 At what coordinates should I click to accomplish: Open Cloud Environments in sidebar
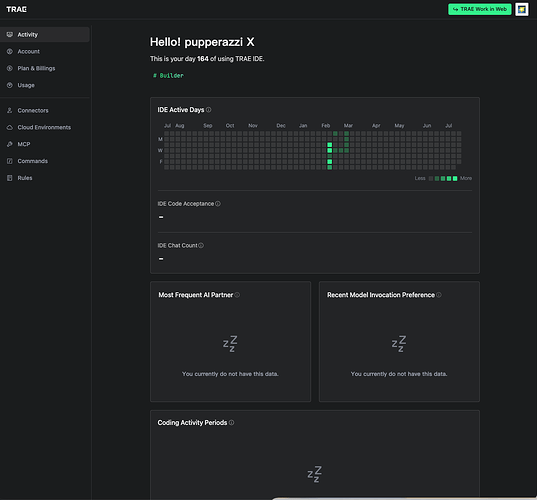[45, 127]
